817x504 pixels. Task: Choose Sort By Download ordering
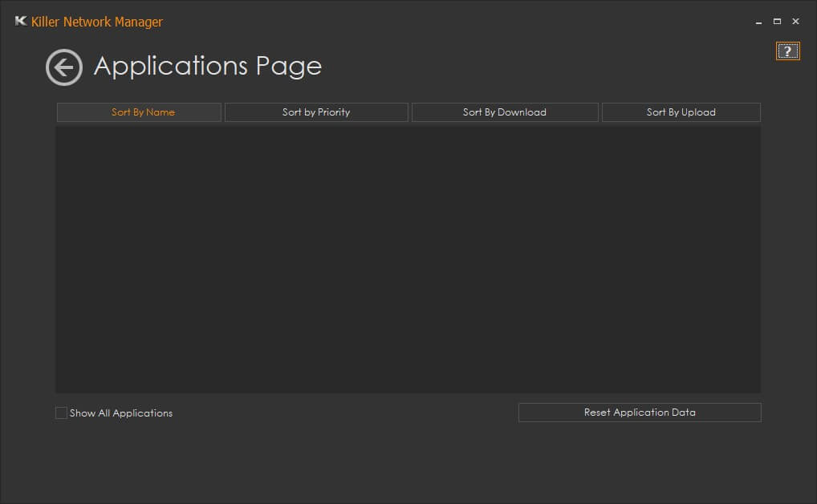point(505,112)
